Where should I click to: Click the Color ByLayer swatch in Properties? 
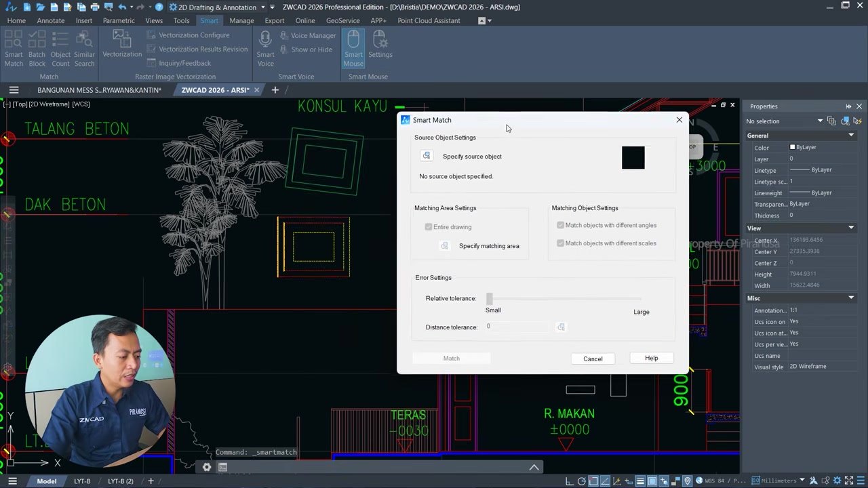click(792, 147)
